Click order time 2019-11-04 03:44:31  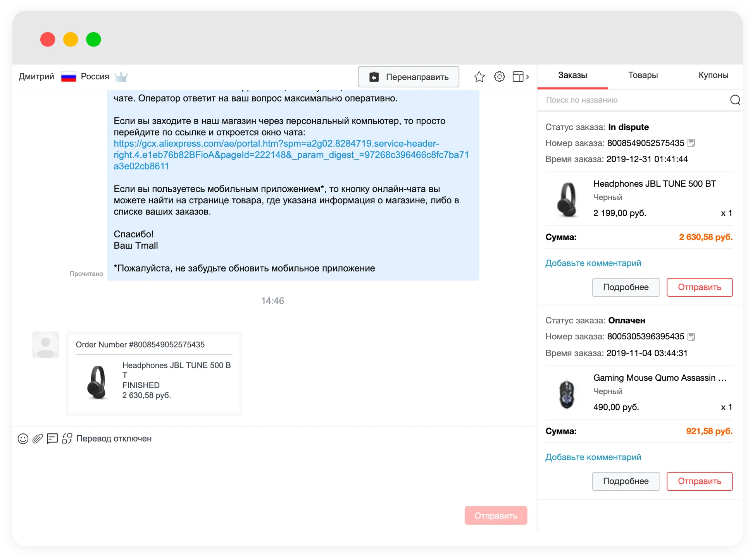[x=647, y=353]
